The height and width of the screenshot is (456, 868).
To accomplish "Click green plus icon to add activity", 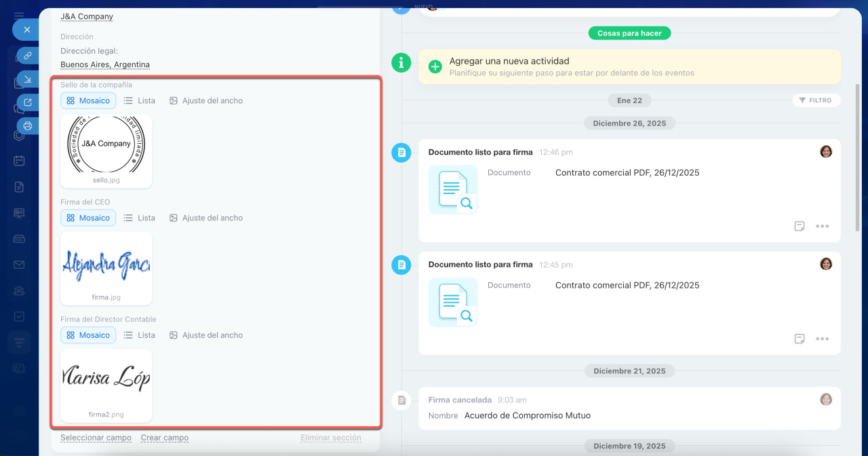I will coord(435,66).
